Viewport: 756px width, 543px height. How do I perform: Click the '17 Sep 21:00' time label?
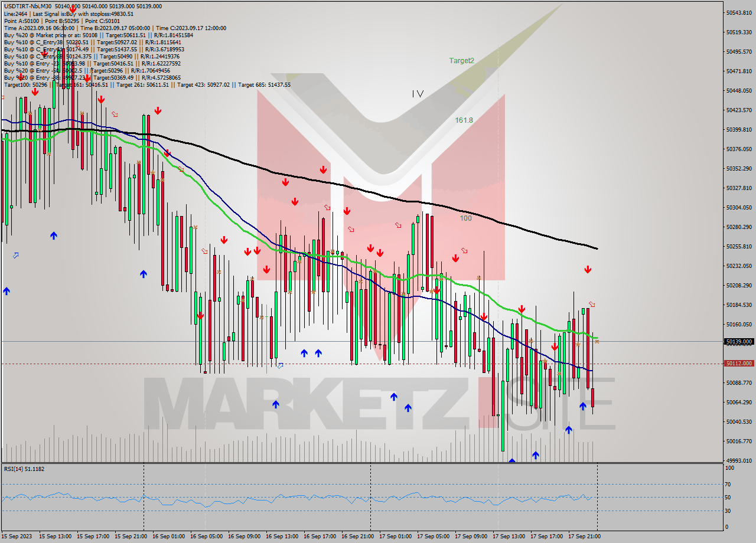(584, 537)
